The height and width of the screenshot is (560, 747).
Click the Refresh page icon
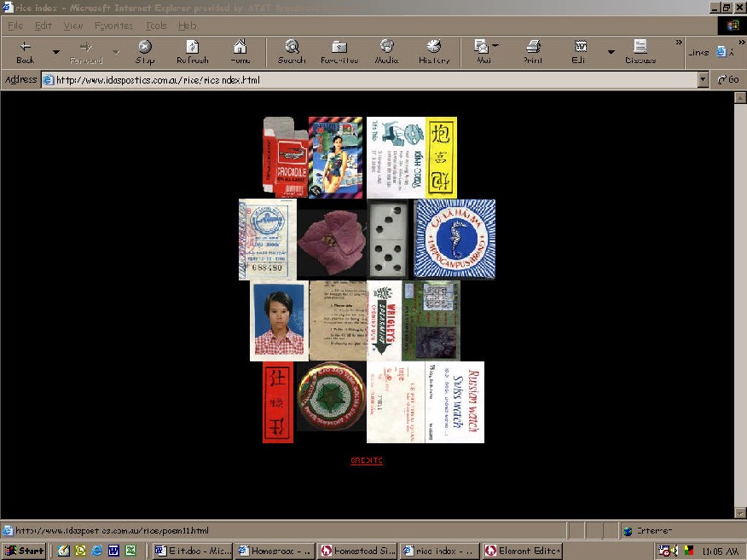click(x=192, y=49)
